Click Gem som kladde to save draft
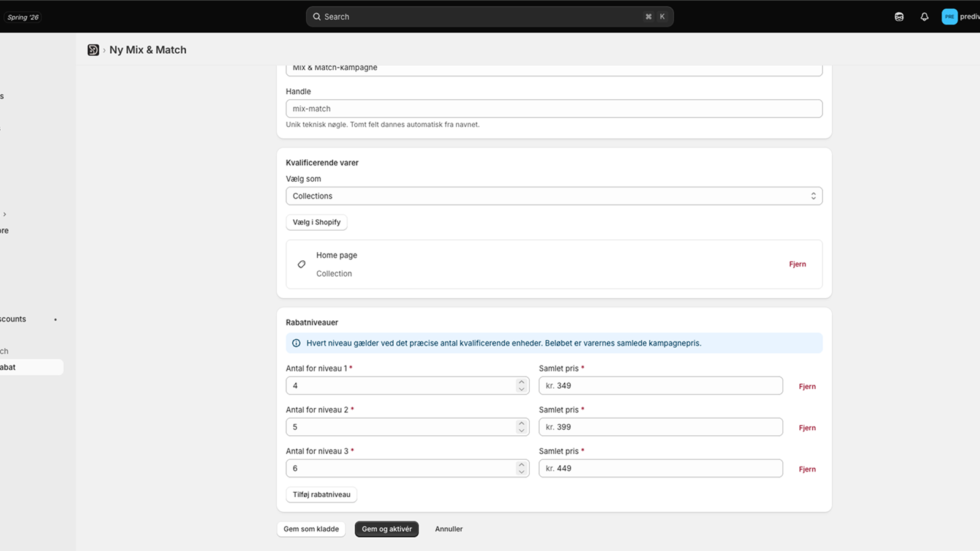Viewport: 980px width, 551px height. [x=311, y=529]
